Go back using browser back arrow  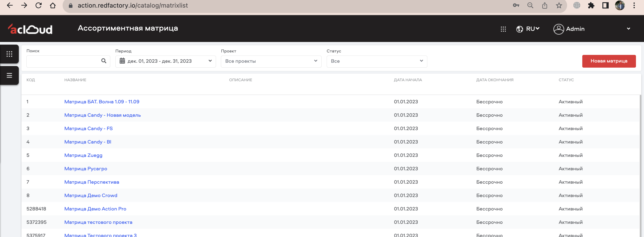[9, 6]
